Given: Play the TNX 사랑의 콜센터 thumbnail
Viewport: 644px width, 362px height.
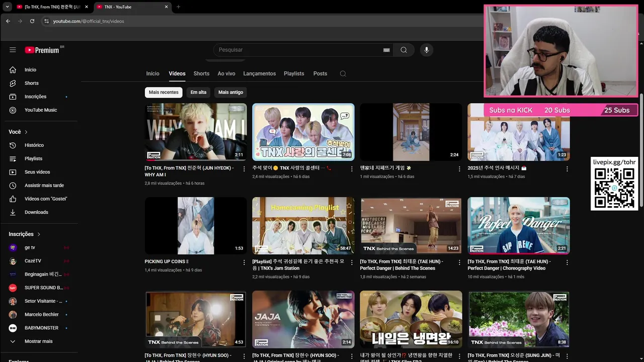Looking at the screenshot, I should 303,132.
